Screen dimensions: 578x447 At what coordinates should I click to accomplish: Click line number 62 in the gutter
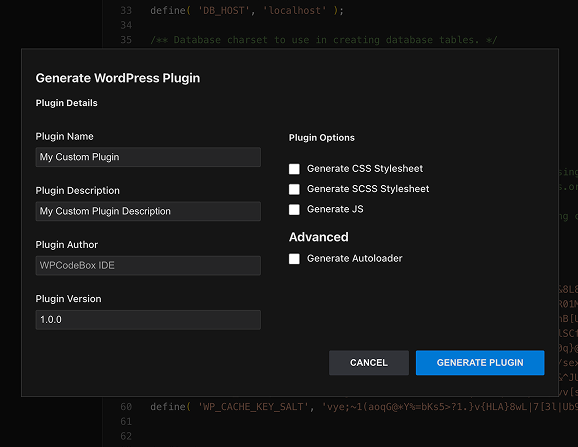coord(126,436)
